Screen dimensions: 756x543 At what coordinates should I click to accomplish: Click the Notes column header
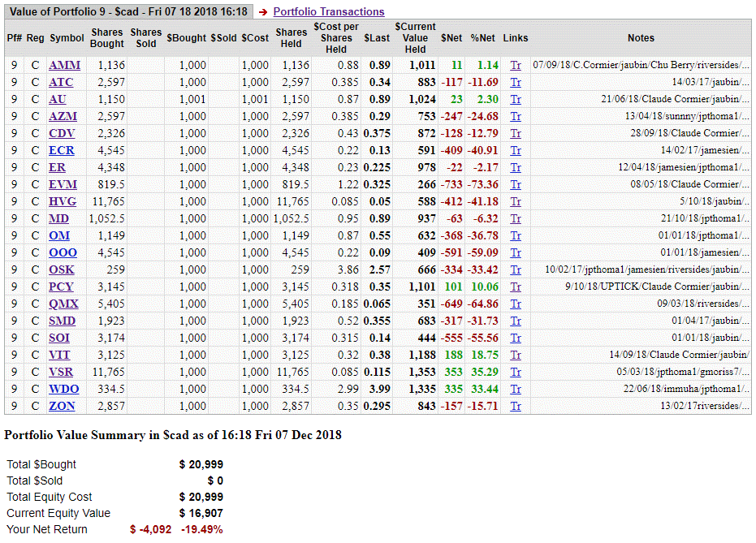[641, 38]
